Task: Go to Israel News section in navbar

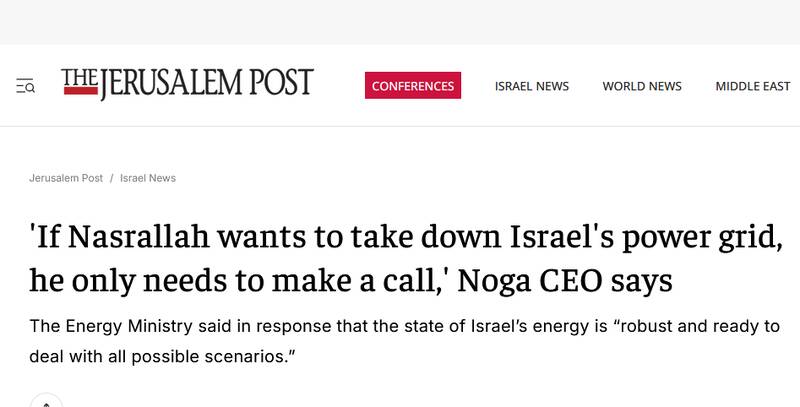Action: point(532,86)
